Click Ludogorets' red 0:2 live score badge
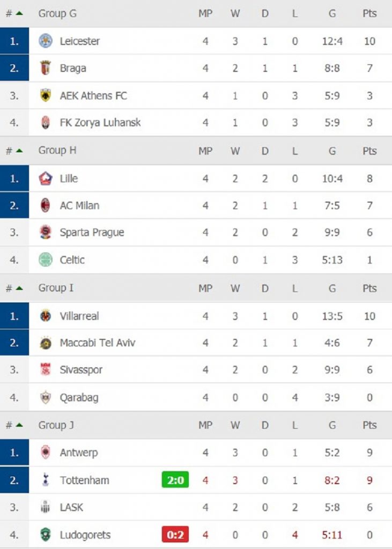The height and width of the screenshot is (549, 392). 175,535
